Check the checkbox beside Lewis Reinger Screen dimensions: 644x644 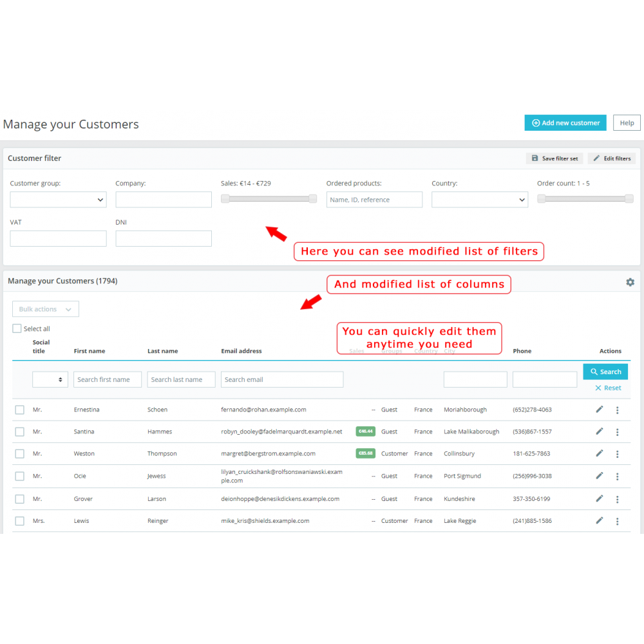pos(19,520)
